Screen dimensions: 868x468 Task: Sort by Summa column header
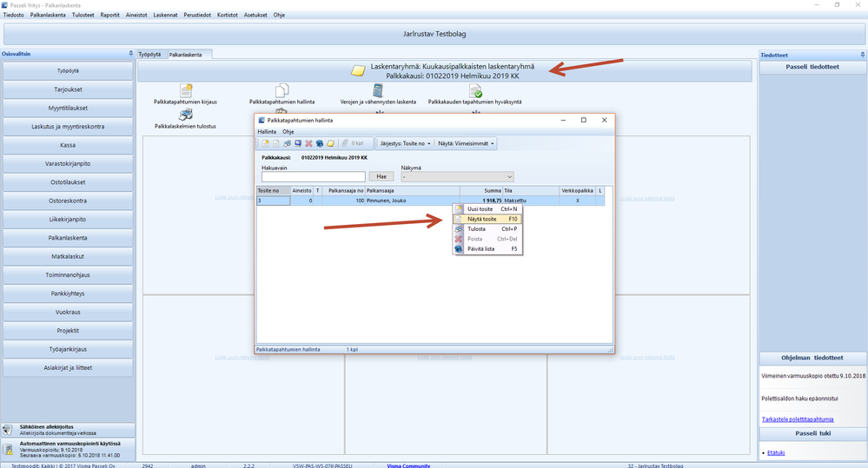(x=481, y=190)
